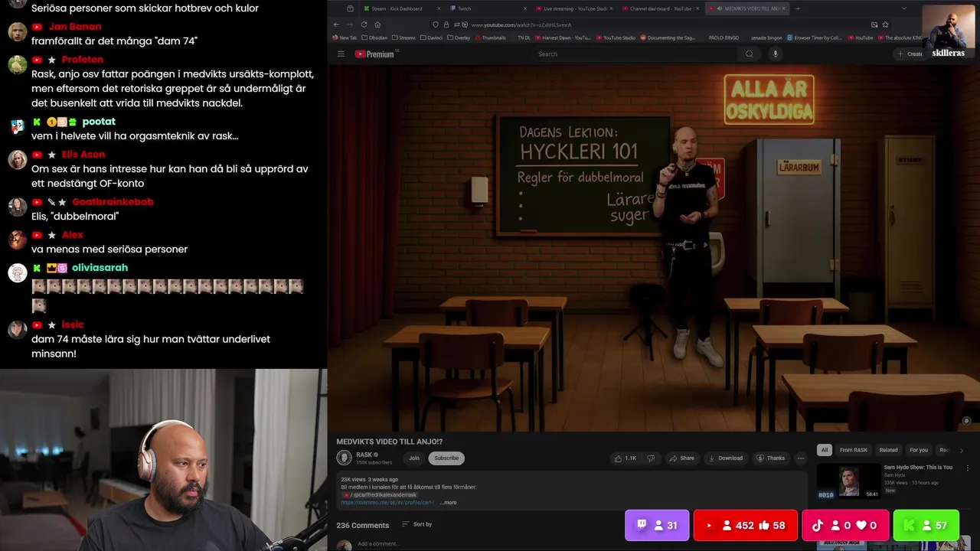Viewport: 980px width, 551px height.
Task: Switch to the Twitch tab
Action: pyautogui.click(x=489, y=8)
